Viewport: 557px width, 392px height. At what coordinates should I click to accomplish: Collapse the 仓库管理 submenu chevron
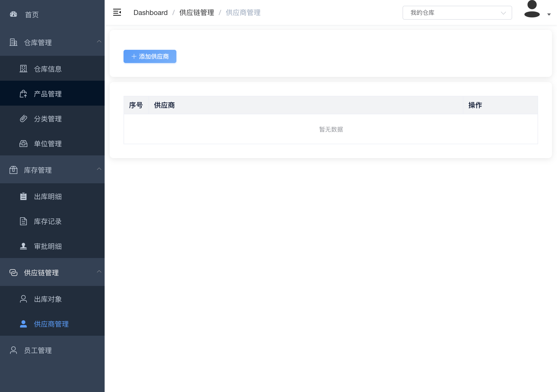click(99, 42)
